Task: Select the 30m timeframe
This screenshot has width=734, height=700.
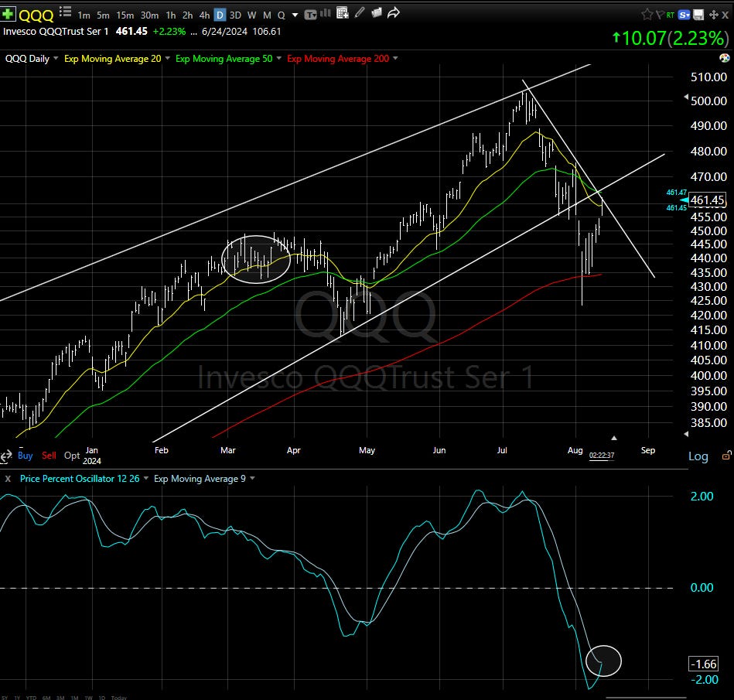Action: pos(149,15)
